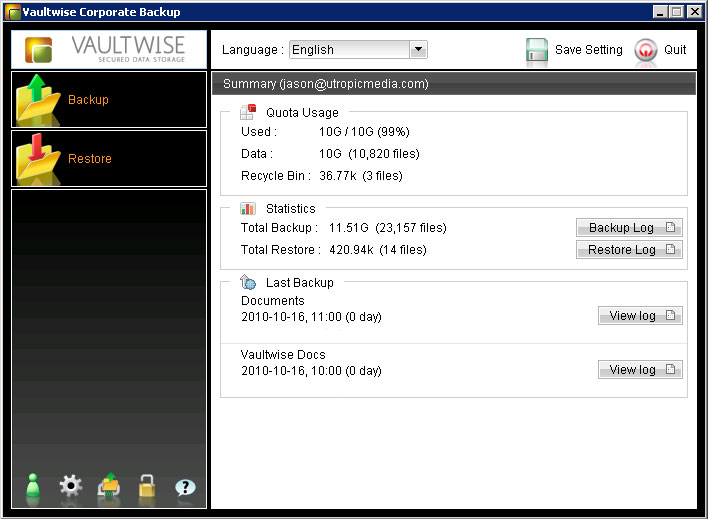Viewport: 708px width, 519px height.
Task: Open the user profile icon
Action: (33, 486)
